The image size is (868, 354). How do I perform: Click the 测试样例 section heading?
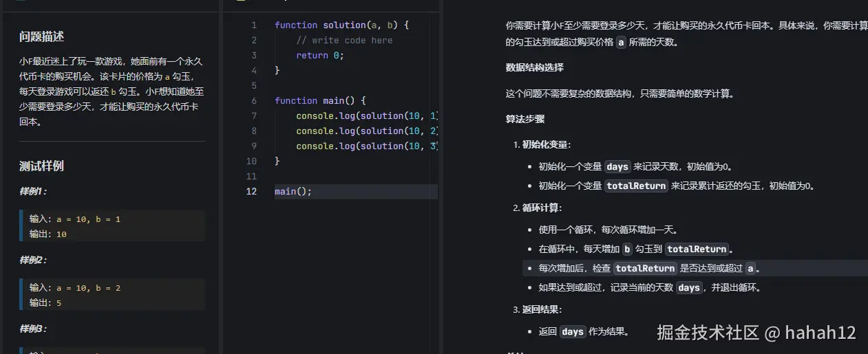coord(42,166)
